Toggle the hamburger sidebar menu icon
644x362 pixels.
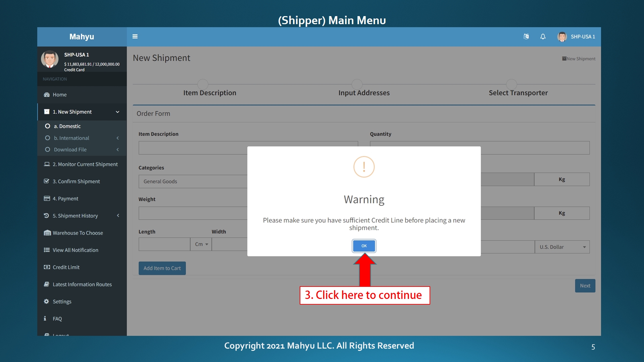pyautogui.click(x=135, y=37)
